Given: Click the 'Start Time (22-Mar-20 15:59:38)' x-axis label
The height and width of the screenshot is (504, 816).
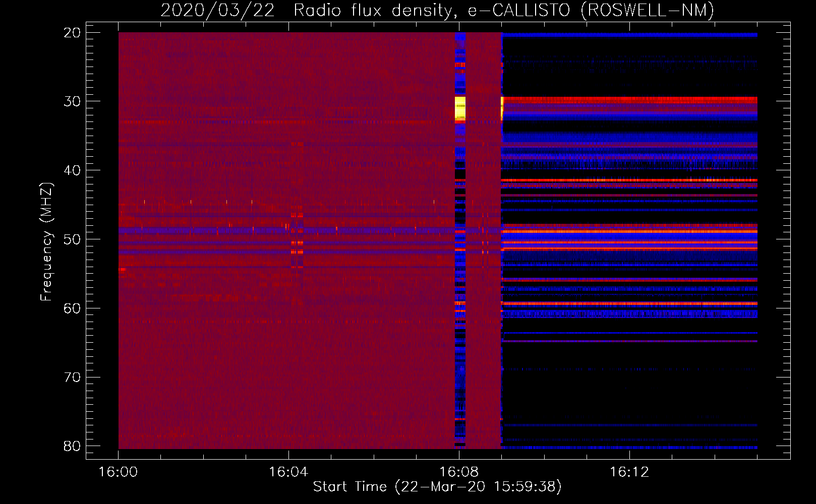Looking at the screenshot, I should tap(437, 487).
